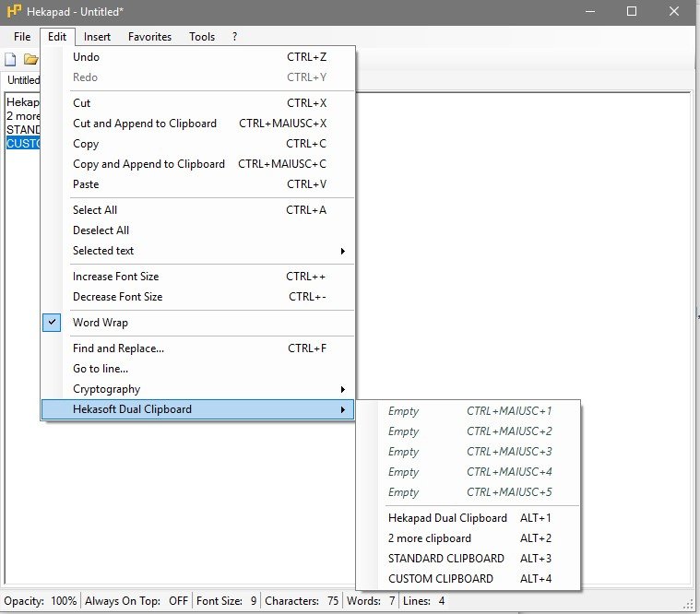Choose Undo from the Edit menu

[x=198, y=57]
